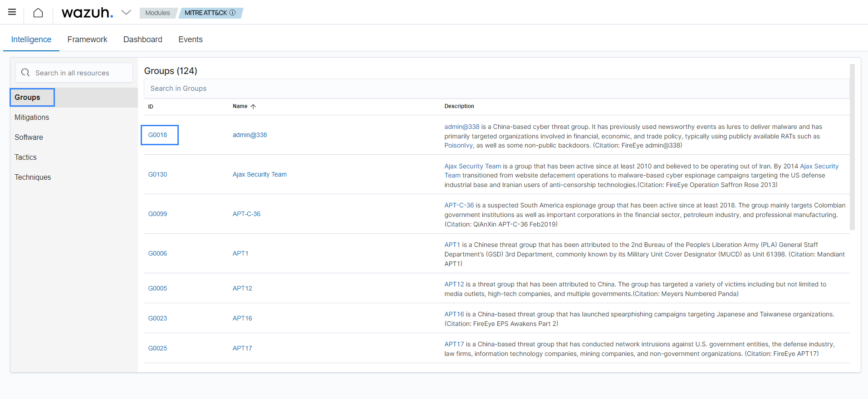Select Software in the sidebar
This screenshot has width=868, height=399.
click(x=29, y=137)
